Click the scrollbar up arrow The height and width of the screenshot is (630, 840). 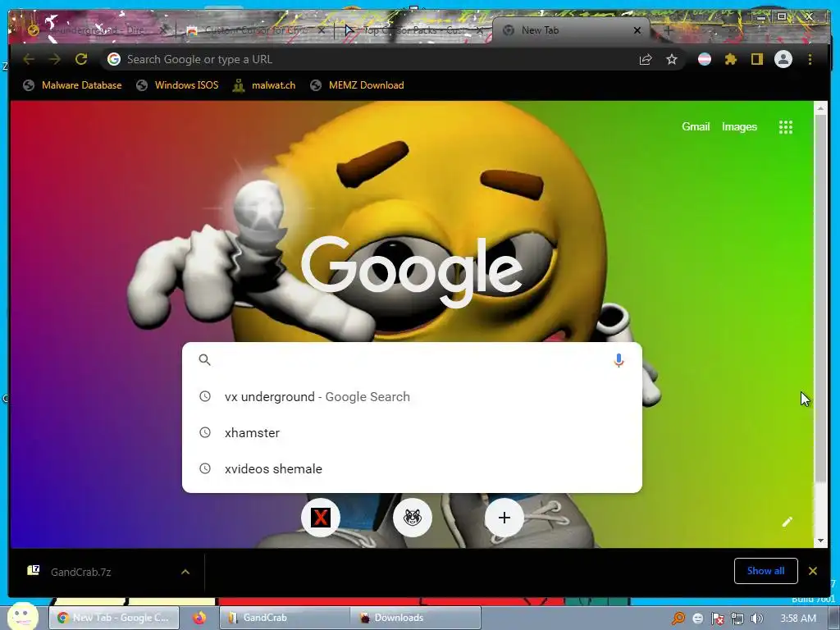820,108
